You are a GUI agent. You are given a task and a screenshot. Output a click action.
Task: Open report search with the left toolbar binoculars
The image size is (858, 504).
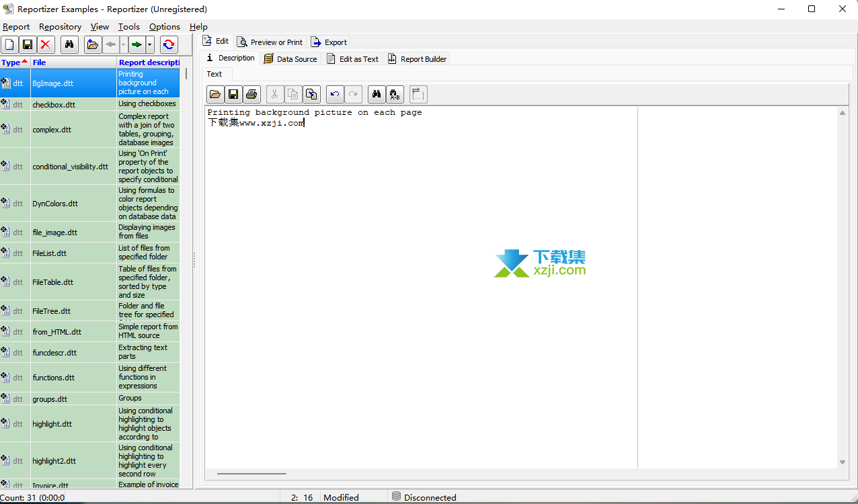69,45
